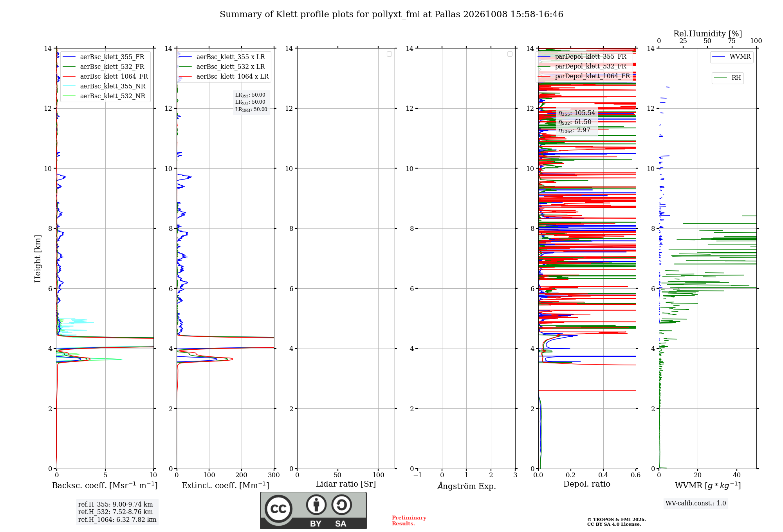Click the Depol. ratio axis label
The height and width of the screenshot is (532, 783).
587,484
